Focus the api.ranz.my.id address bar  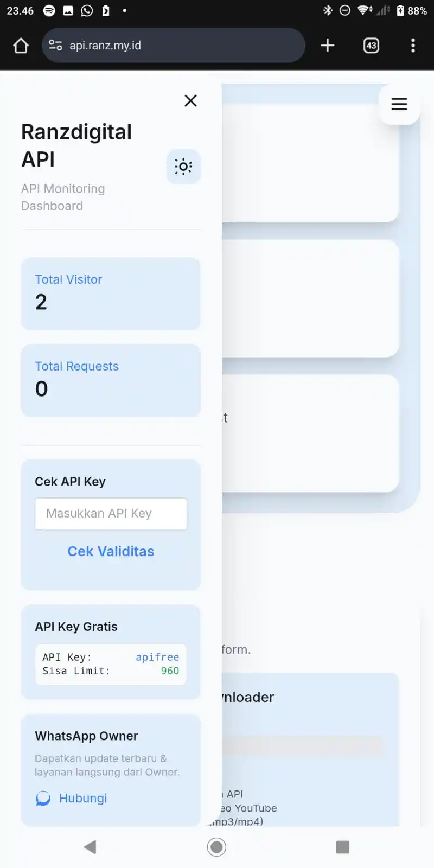click(x=174, y=46)
